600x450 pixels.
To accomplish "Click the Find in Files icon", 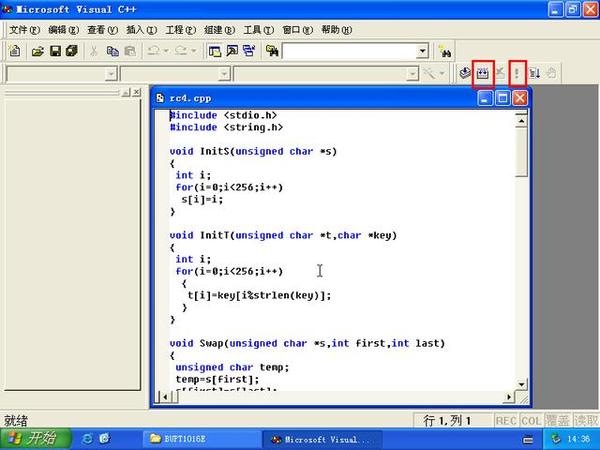I will pos(272,51).
